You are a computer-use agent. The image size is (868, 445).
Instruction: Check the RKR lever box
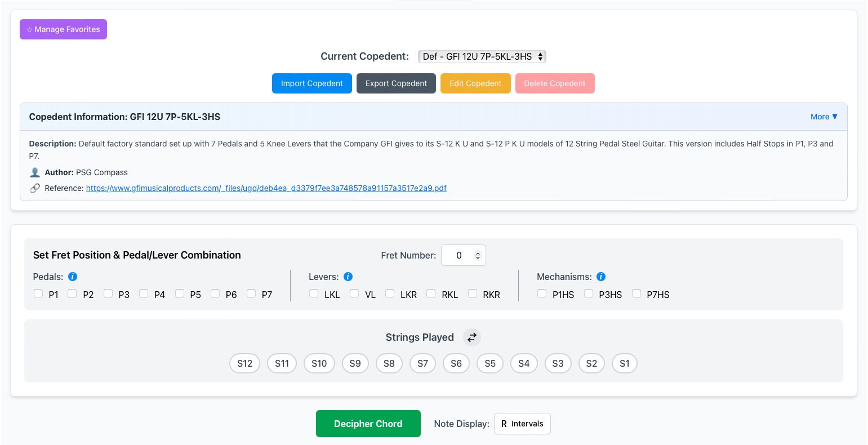(x=473, y=293)
